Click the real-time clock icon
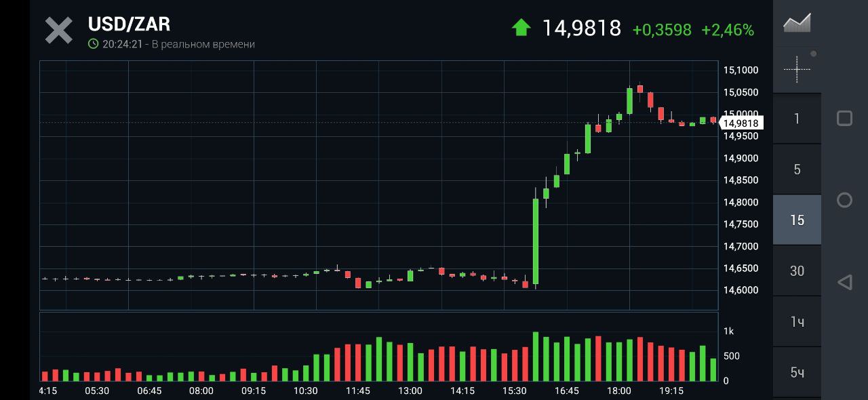868x400 pixels. pyautogui.click(x=94, y=44)
